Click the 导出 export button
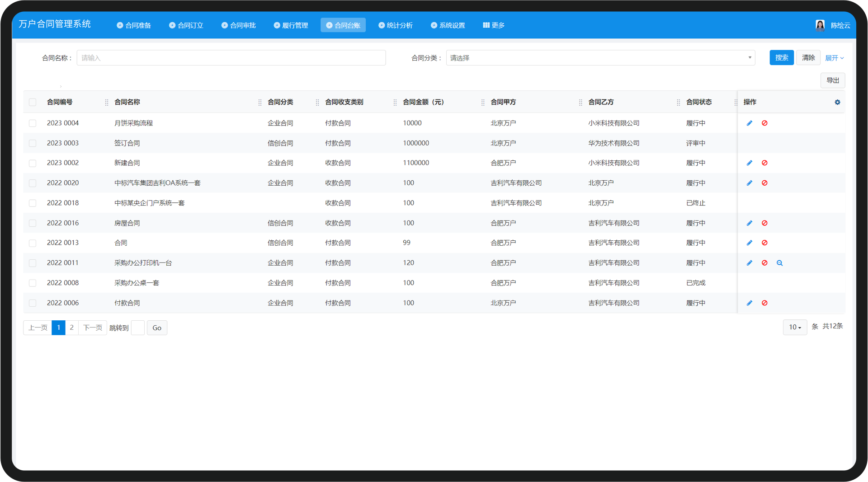This screenshot has height=482, width=868. coord(833,80)
